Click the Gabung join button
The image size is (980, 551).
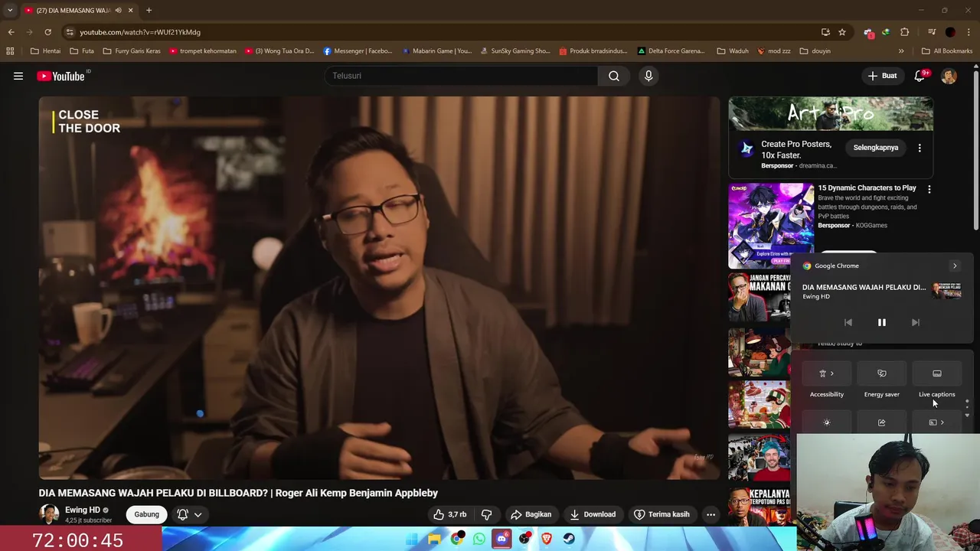tap(146, 514)
